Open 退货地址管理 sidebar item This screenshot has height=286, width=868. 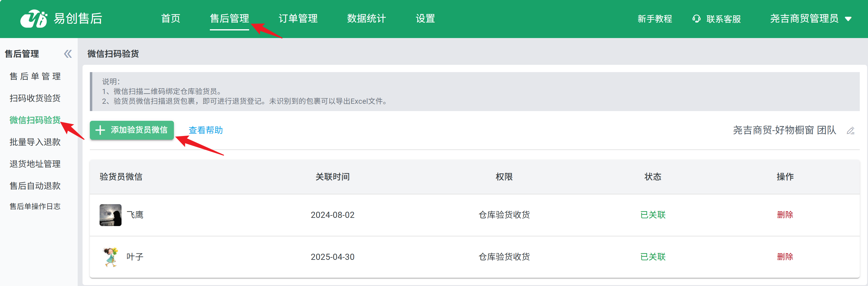(35, 164)
